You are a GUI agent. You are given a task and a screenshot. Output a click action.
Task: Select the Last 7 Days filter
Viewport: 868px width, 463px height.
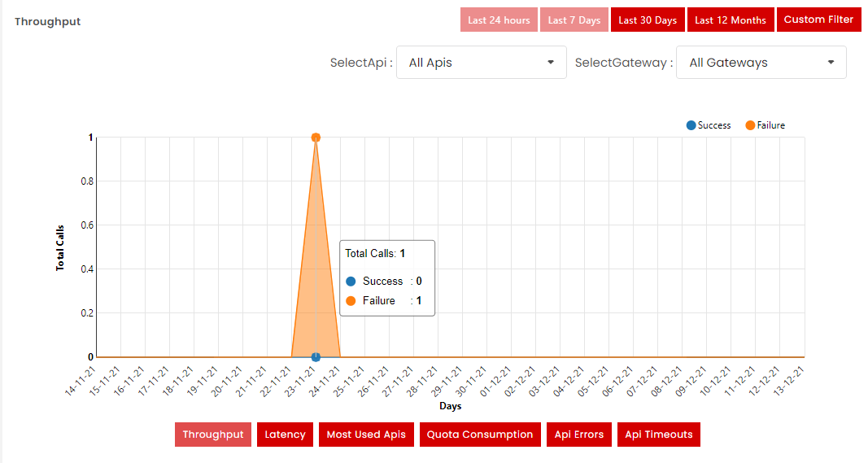tap(574, 20)
